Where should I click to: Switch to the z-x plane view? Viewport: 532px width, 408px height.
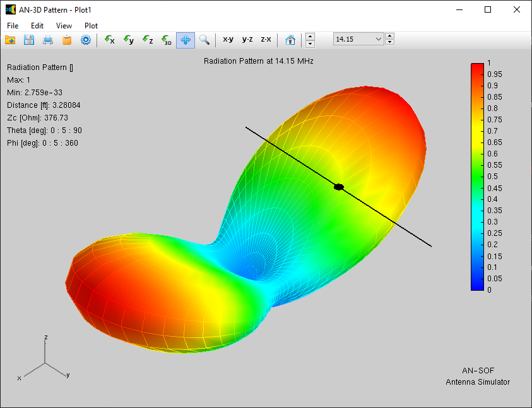pos(266,40)
